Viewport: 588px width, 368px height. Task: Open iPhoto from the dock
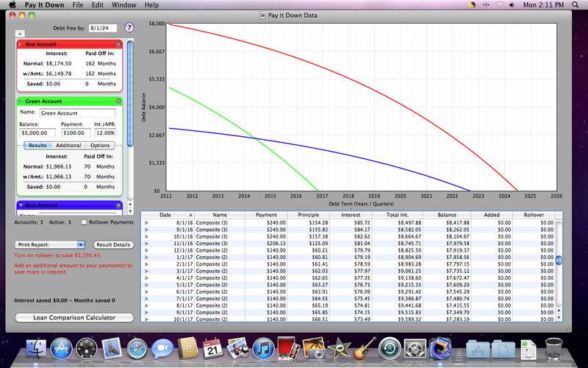[314, 347]
